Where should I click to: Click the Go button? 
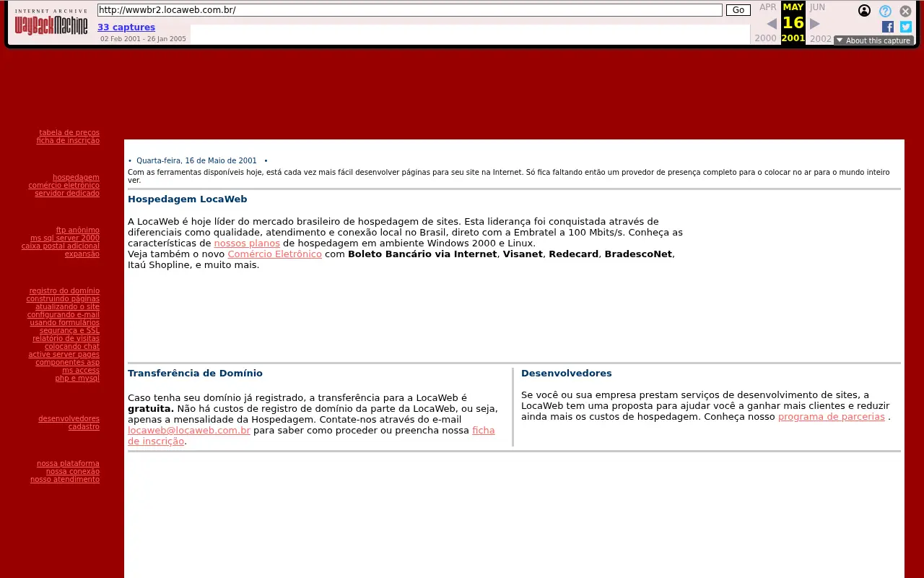[738, 10]
